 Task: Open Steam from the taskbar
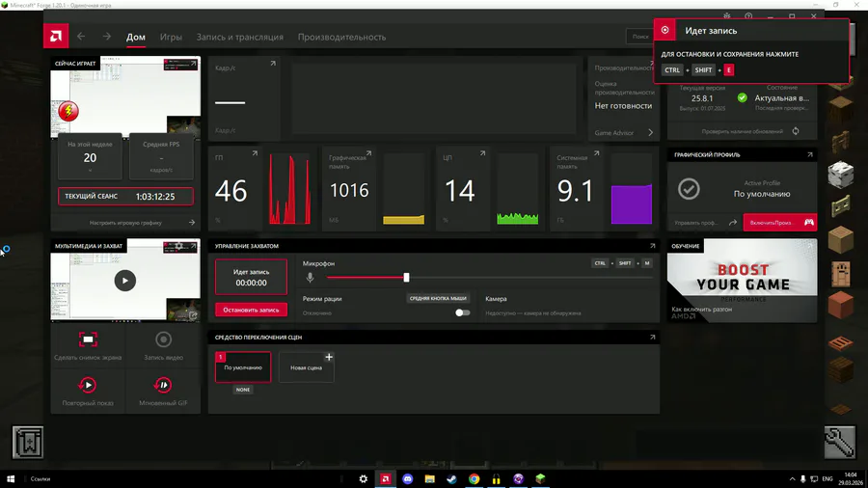pos(451,478)
